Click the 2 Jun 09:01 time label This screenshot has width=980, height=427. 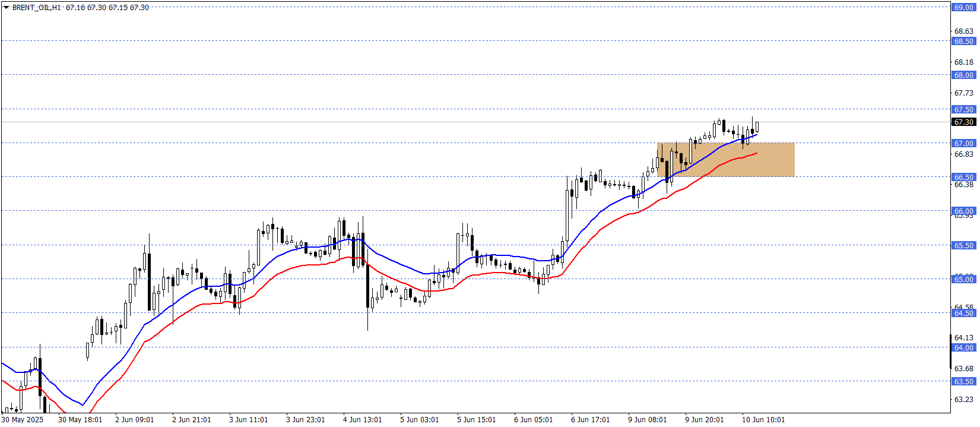135,420
